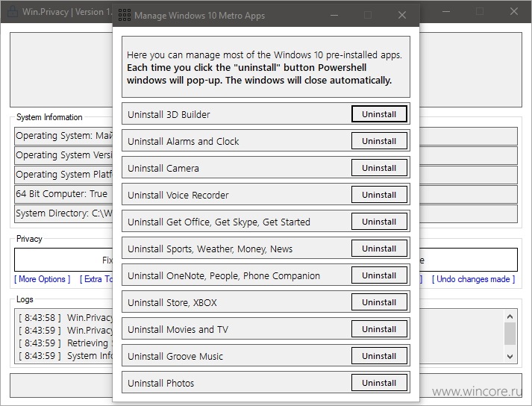The height and width of the screenshot is (406, 532).
Task: Click the Operating System Platform field
Action: coord(63,175)
